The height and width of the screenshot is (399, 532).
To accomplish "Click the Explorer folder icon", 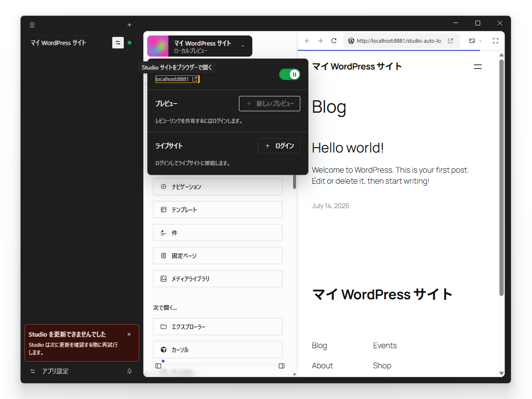I will tap(164, 327).
